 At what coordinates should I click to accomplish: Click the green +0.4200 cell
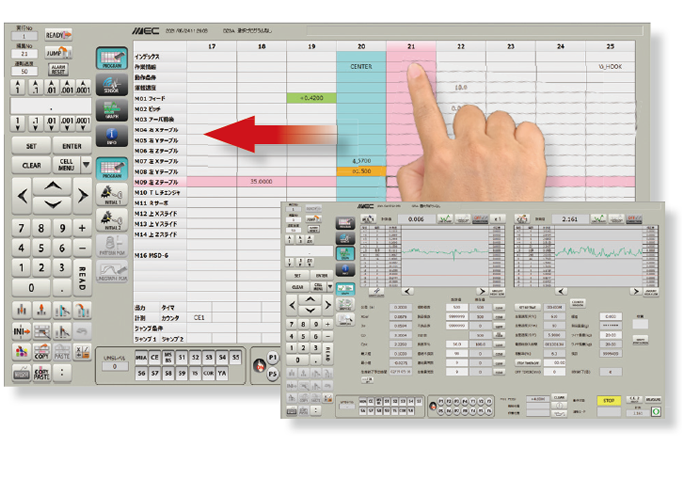click(x=312, y=98)
